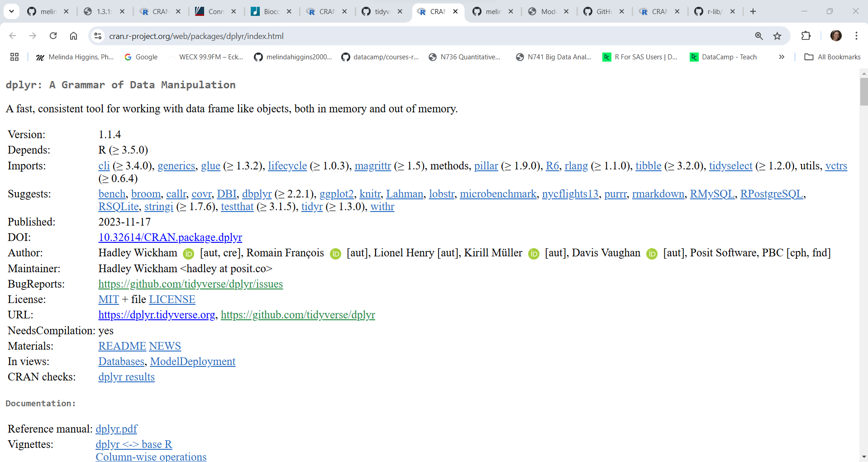Open Hadley Wickham's ORCID icon
The width and height of the screenshot is (868, 462).
[188, 254]
